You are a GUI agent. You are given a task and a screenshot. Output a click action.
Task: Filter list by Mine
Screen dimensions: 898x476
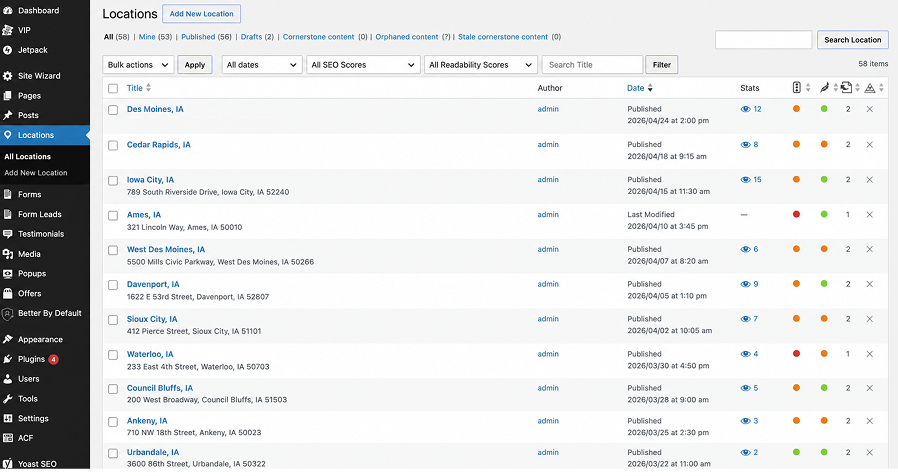pos(147,37)
